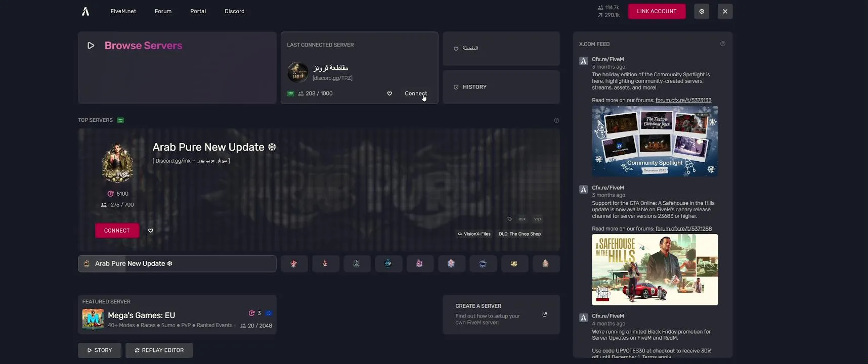This screenshot has width=868, height=364.
Task: Open Browse Servers
Action: point(177,68)
